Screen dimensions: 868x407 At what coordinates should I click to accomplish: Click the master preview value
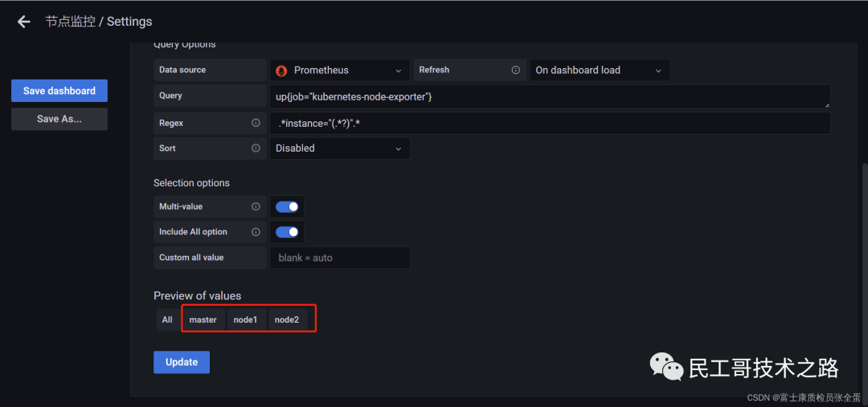tap(203, 319)
